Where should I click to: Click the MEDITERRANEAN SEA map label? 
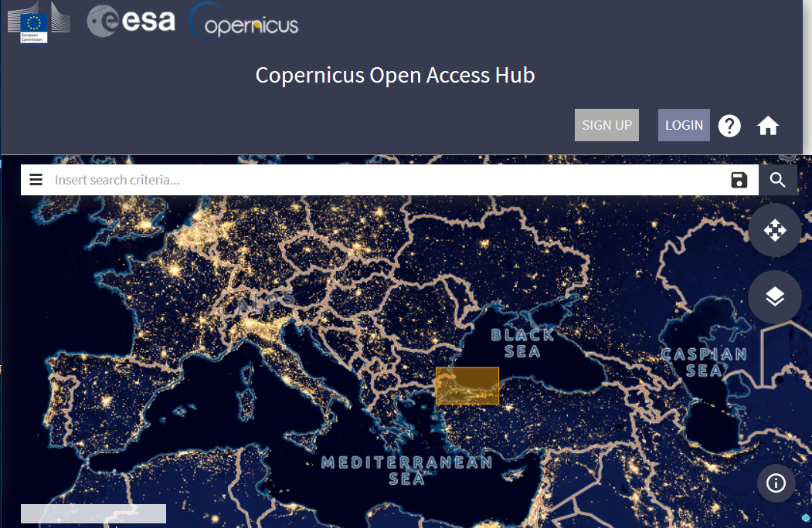coord(407,470)
